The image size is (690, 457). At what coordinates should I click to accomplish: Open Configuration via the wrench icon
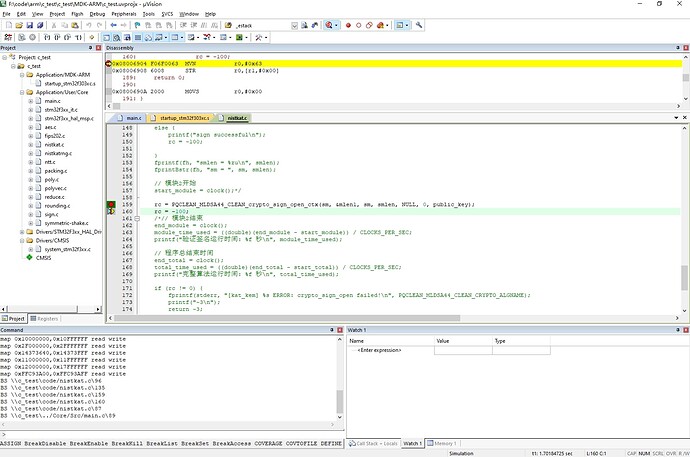[x=419, y=26]
